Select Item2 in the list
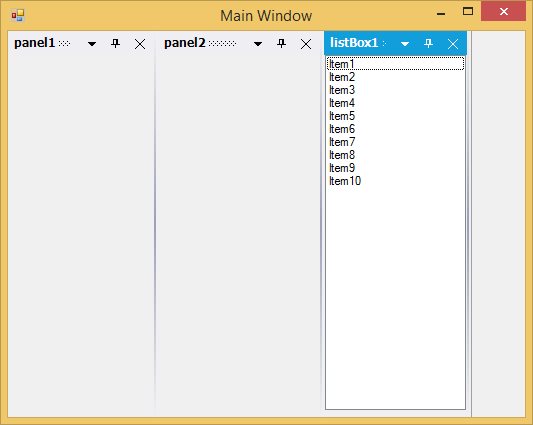The height and width of the screenshot is (425, 533). [x=395, y=77]
